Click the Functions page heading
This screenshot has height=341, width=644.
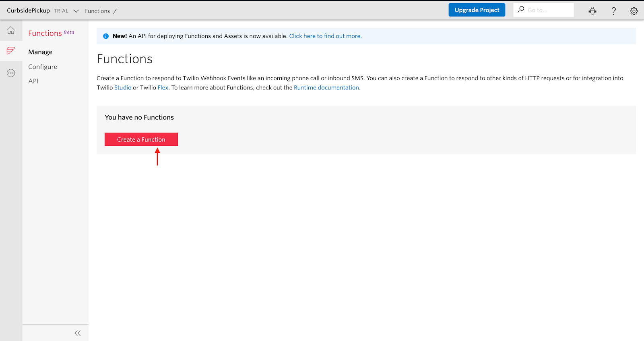click(x=125, y=59)
